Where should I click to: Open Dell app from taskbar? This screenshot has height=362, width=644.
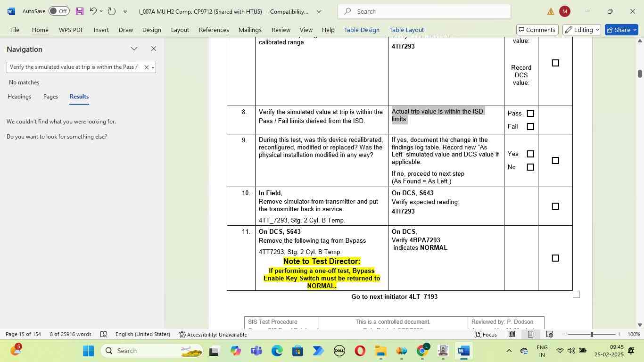(x=339, y=351)
